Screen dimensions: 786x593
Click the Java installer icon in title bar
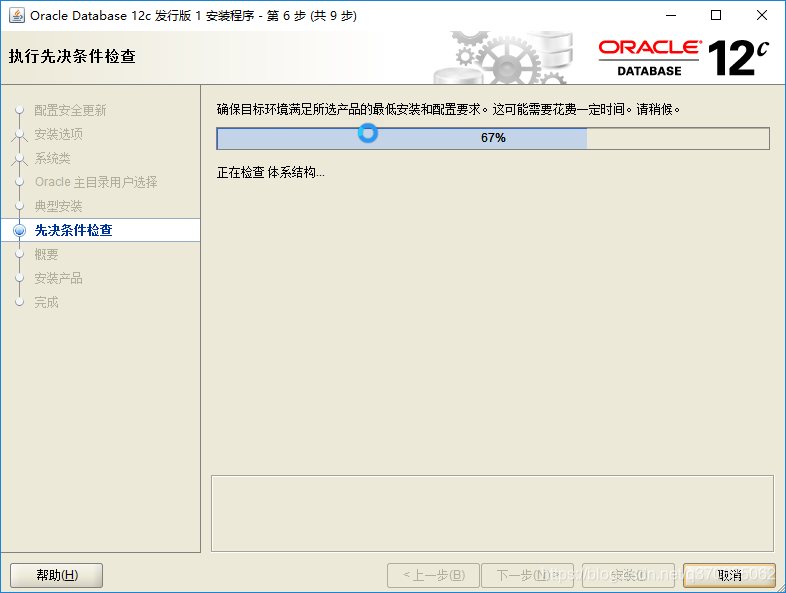pyautogui.click(x=17, y=16)
